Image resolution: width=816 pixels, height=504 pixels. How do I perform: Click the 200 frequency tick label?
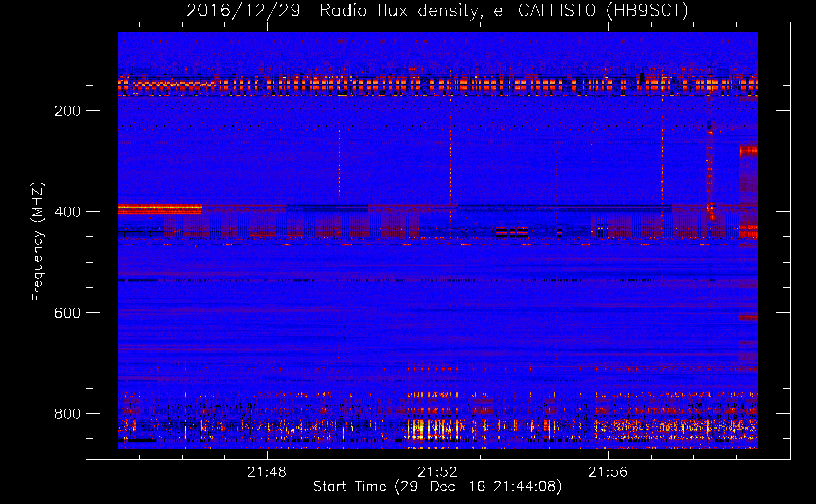[x=68, y=111]
